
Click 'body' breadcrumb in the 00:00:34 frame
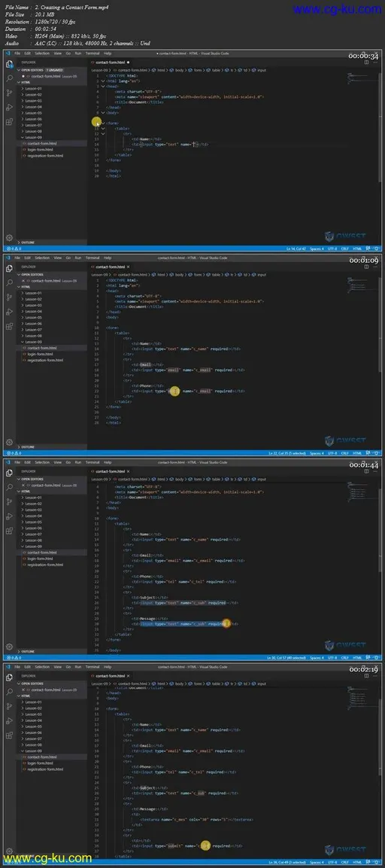coord(179,71)
